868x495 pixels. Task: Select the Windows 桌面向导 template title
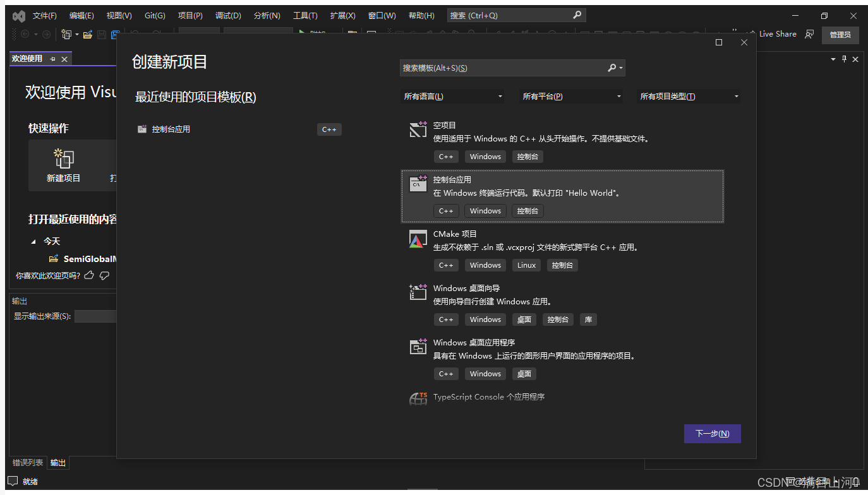click(466, 288)
